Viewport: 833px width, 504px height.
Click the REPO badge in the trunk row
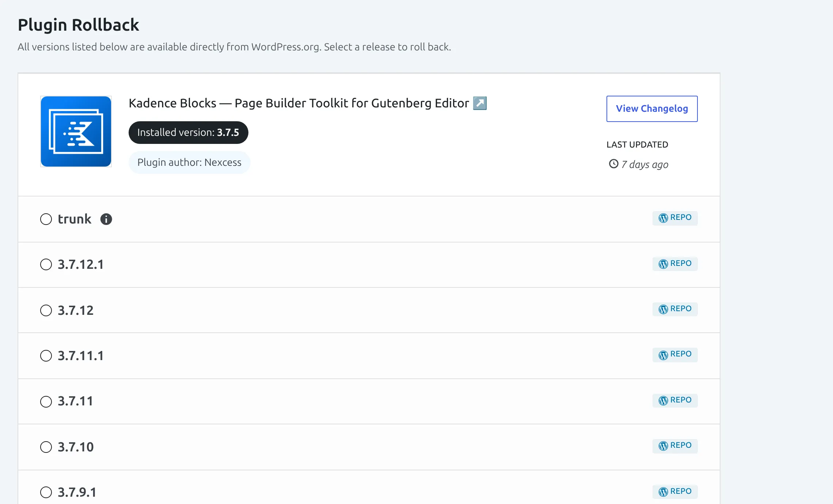tap(675, 218)
